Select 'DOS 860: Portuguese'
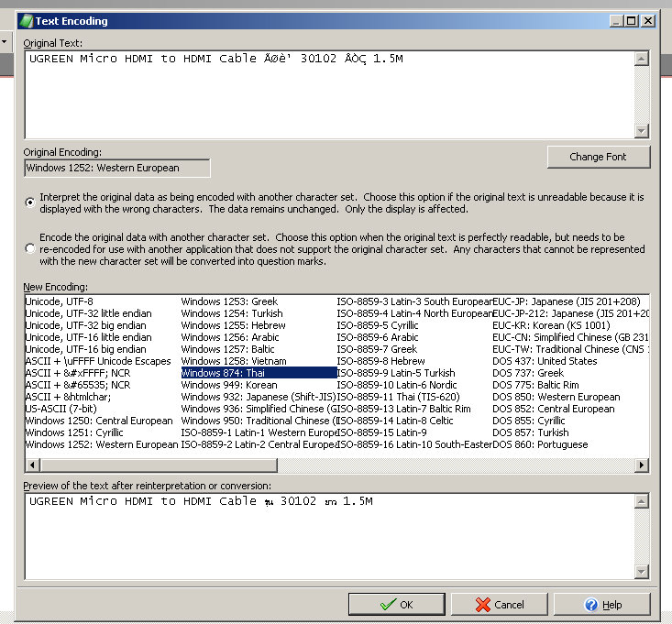The width and height of the screenshot is (672, 624). click(x=540, y=444)
